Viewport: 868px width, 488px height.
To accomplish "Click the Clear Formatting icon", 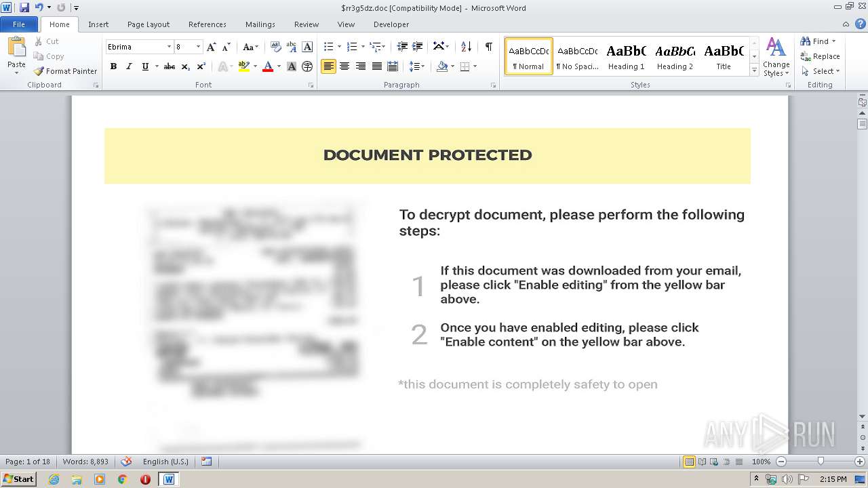I will [x=276, y=47].
